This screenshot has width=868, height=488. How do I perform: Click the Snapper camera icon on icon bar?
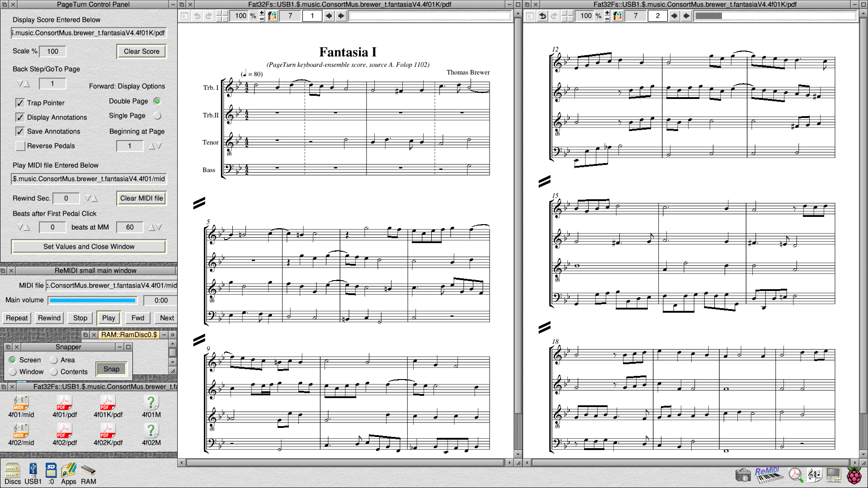tap(743, 475)
